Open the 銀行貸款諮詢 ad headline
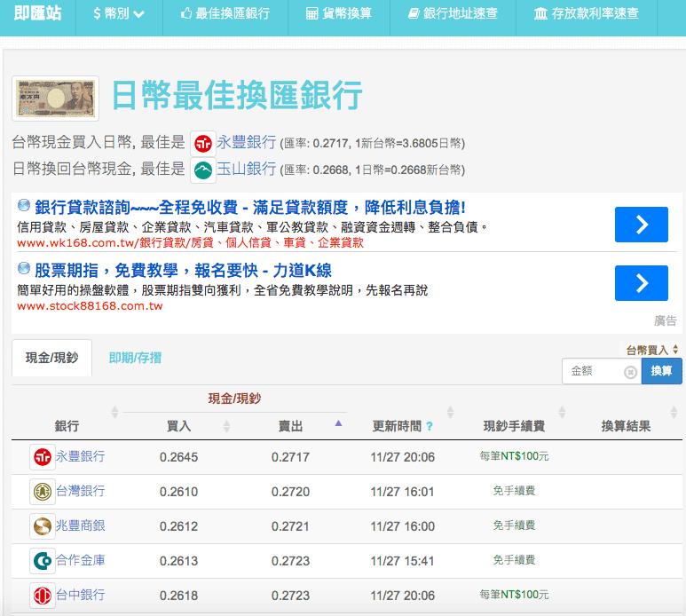 pos(249,208)
